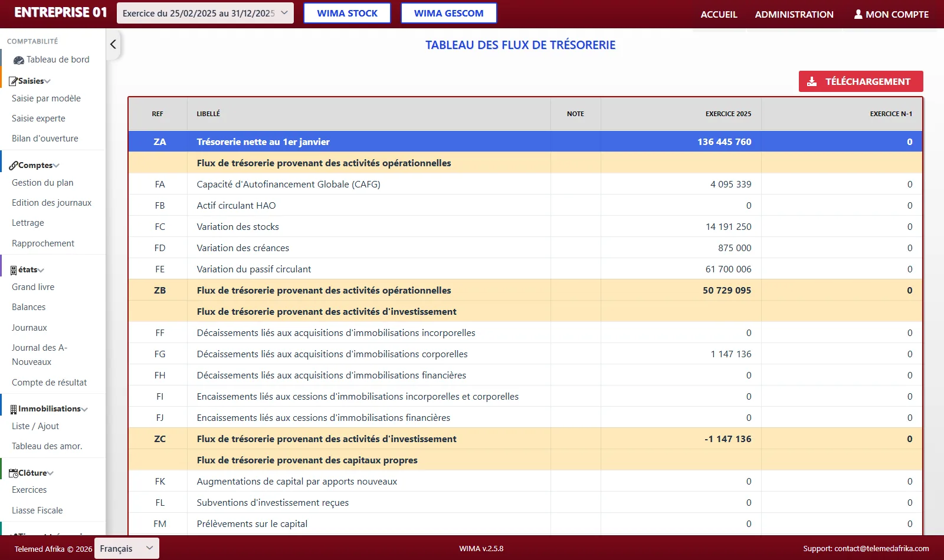This screenshot has width=944, height=560.
Task: Click the REF column header
Action: pos(158,114)
